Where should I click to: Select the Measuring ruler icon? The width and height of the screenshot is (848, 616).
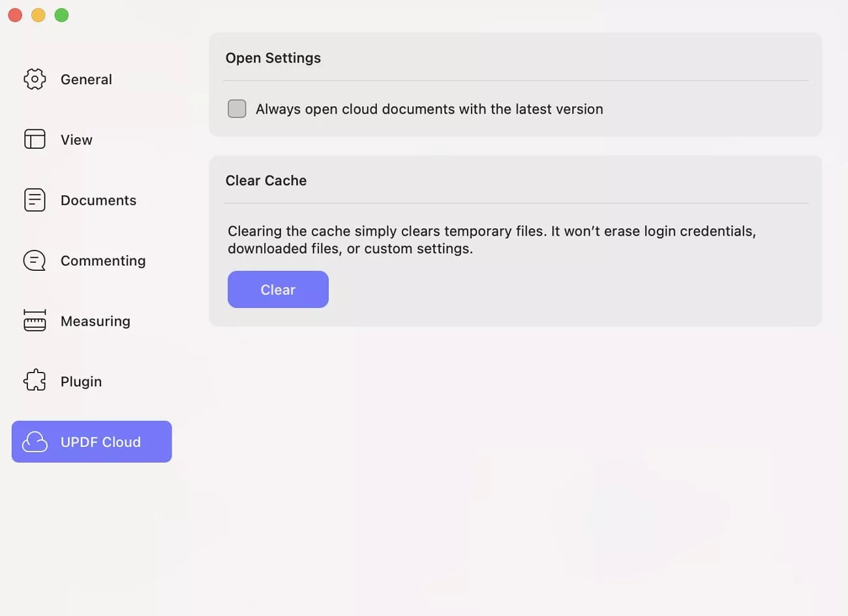point(35,320)
